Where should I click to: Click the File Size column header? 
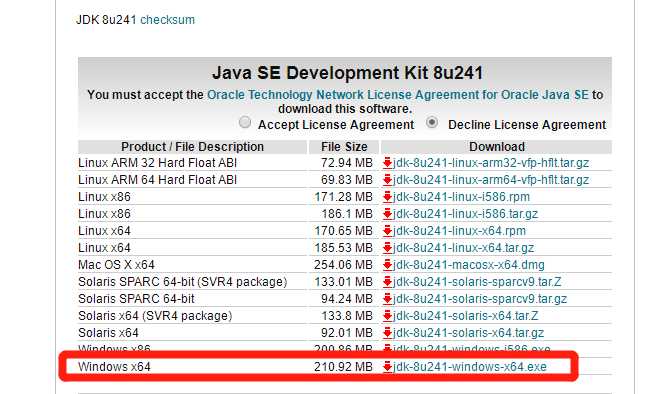[344, 147]
